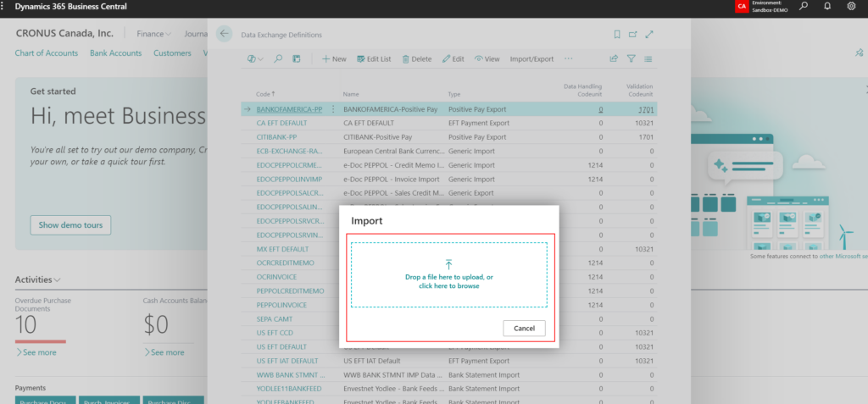868x404 pixels.
Task: Show more options ellipsis in toolbar
Action: [x=569, y=58]
